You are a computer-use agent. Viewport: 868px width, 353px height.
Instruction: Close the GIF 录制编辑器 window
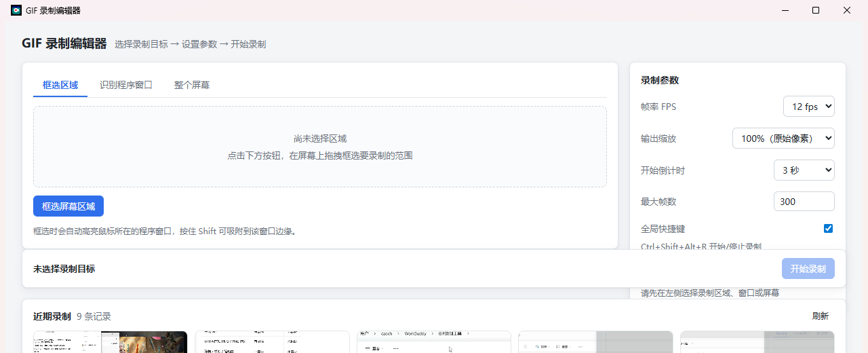click(x=847, y=10)
